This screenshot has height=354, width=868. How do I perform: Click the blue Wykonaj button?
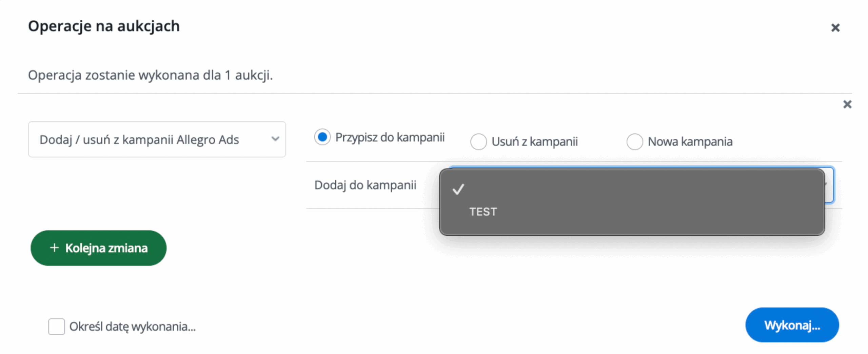(792, 325)
